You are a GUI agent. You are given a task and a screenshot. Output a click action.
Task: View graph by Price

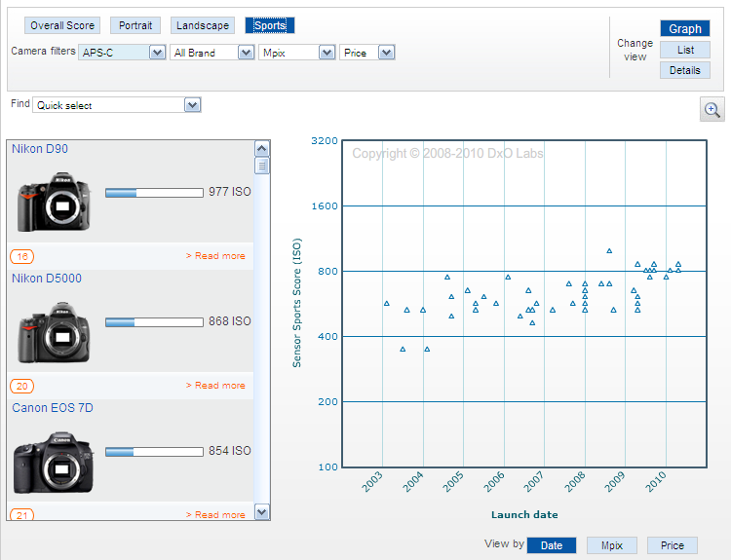673,545
